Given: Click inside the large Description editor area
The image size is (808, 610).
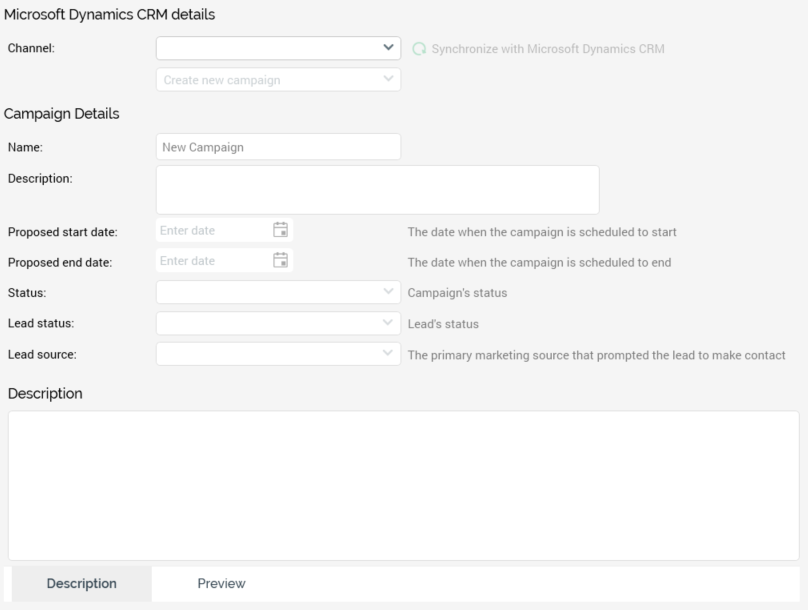Looking at the screenshot, I should pos(403,485).
